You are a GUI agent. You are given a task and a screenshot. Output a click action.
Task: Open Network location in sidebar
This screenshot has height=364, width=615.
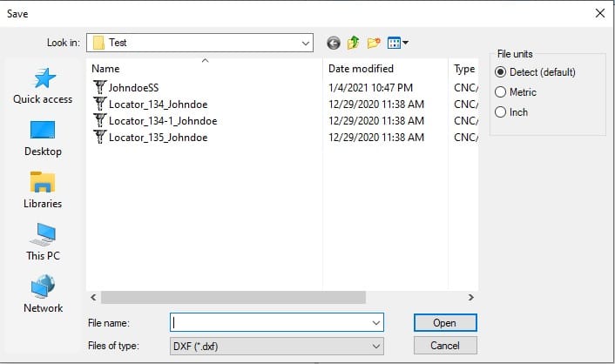[x=43, y=294]
